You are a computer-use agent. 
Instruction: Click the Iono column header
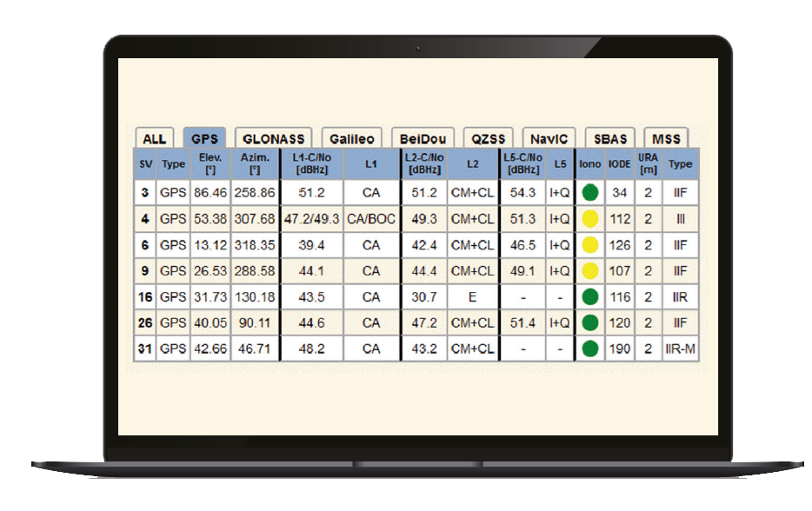click(x=589, y=164)
